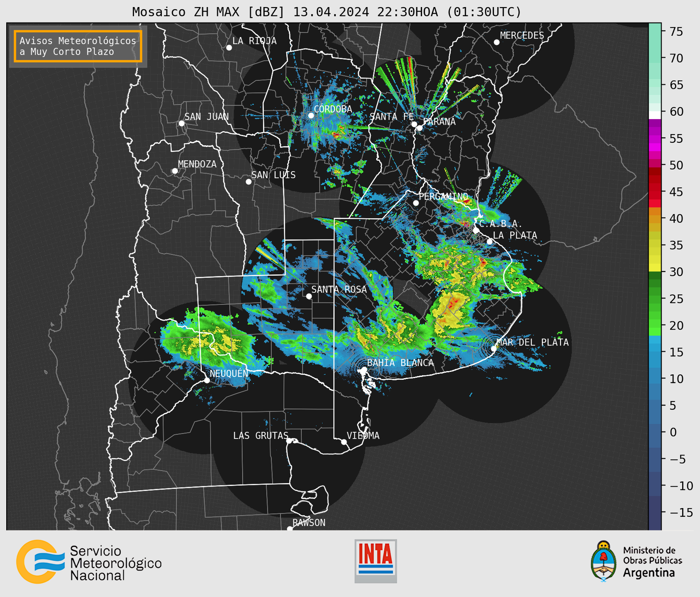The height and width of the screenshot is (597, 700).
Task: Select the SANTA ROSA city marker
Action: coord(309,296)
